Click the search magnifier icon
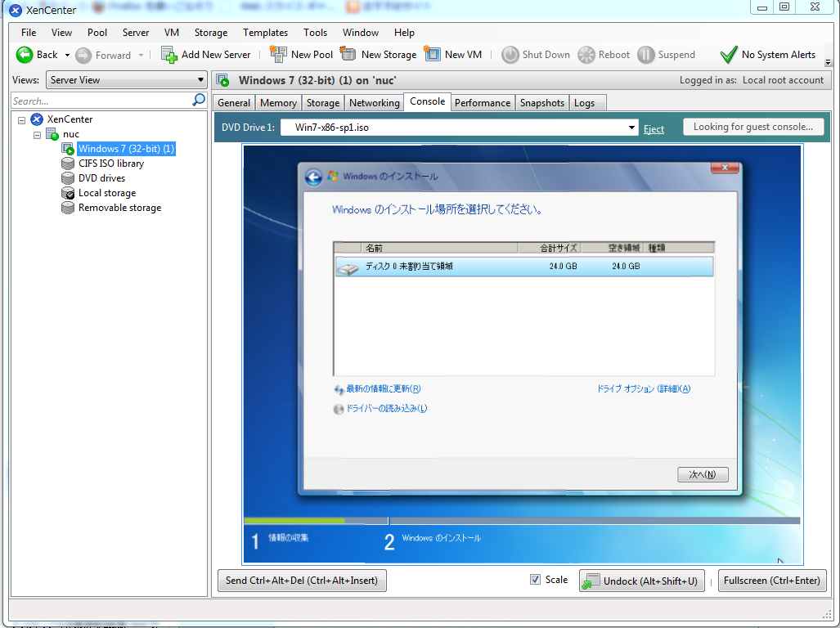This screenshot has width=840, height=628. 199,100
